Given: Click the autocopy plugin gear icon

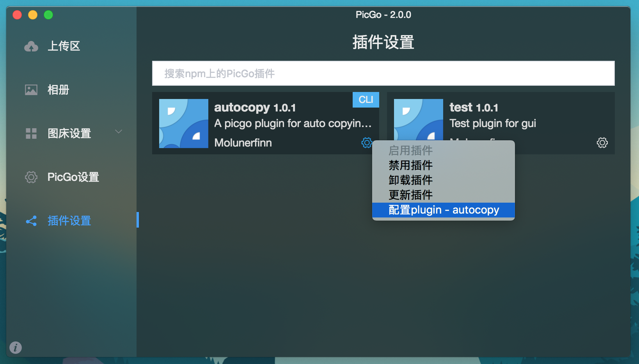Looking at the screenshot, I should pyautogui.click(x=367, y=143).
